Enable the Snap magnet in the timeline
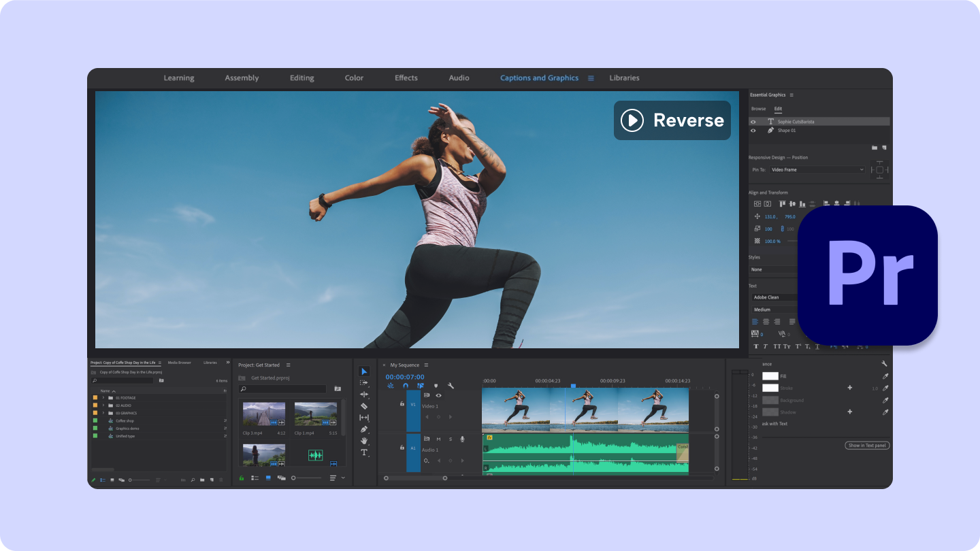 pyautogui.click(x=406, y=385)
